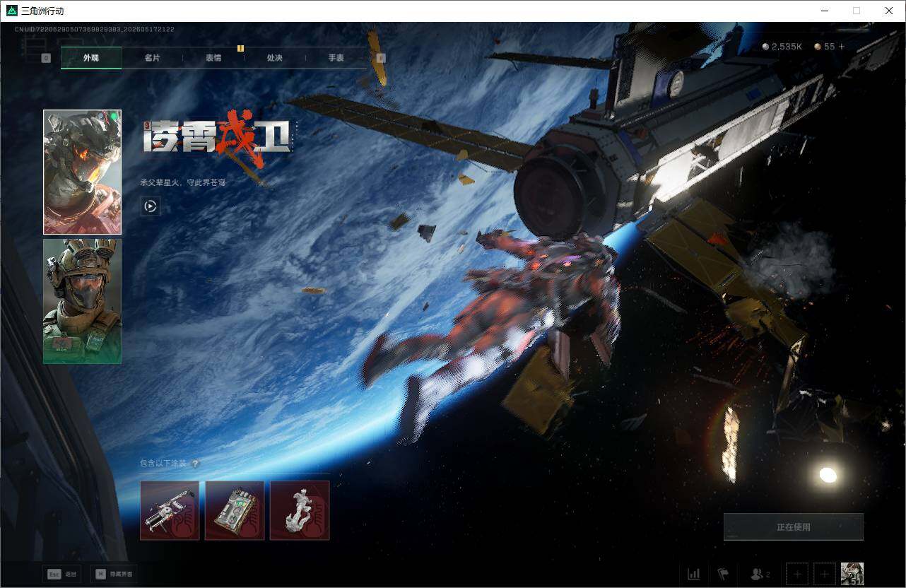Screen dimensions: 906x588
Task: Click the E next-tab key icon
Action: (381, 58)
